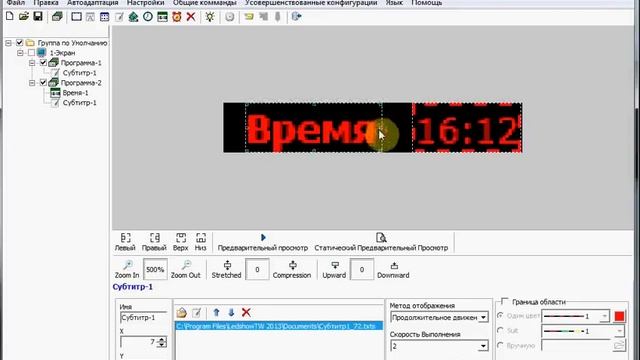
Task: Move the file down with the blue arrow
Action: point(231,313)
